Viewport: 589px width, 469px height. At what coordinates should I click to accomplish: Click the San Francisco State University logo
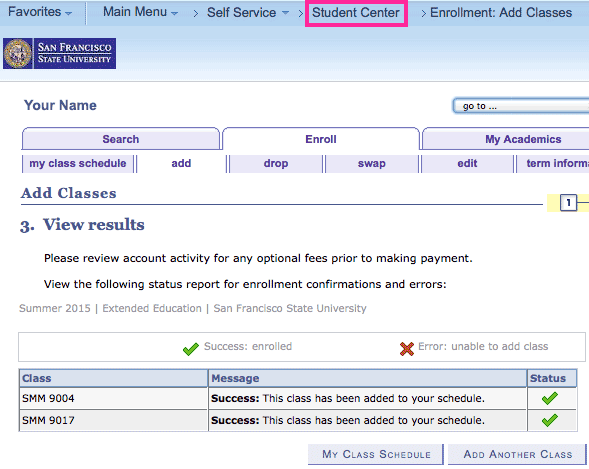59,53
